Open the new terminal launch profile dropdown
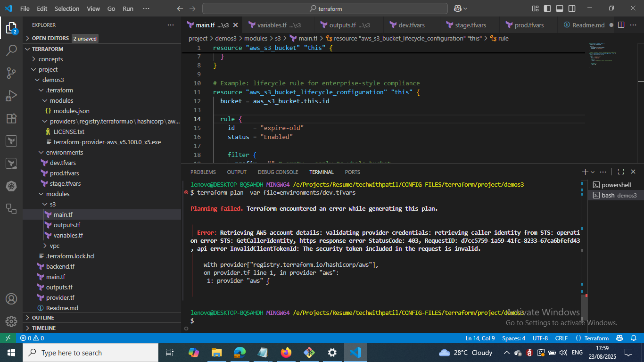The width and height of the screenshot is (644, 362). click(x=593, y=172)
